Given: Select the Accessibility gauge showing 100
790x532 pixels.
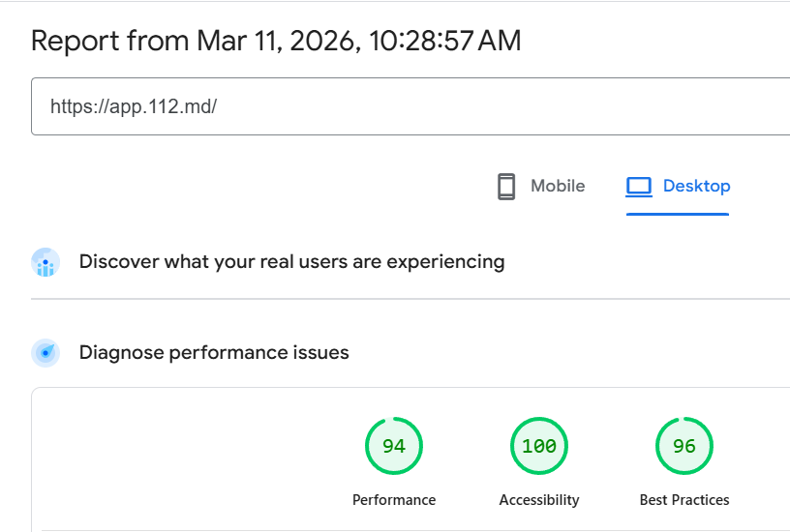Looking at the screenshot, I should coord(538,446).
